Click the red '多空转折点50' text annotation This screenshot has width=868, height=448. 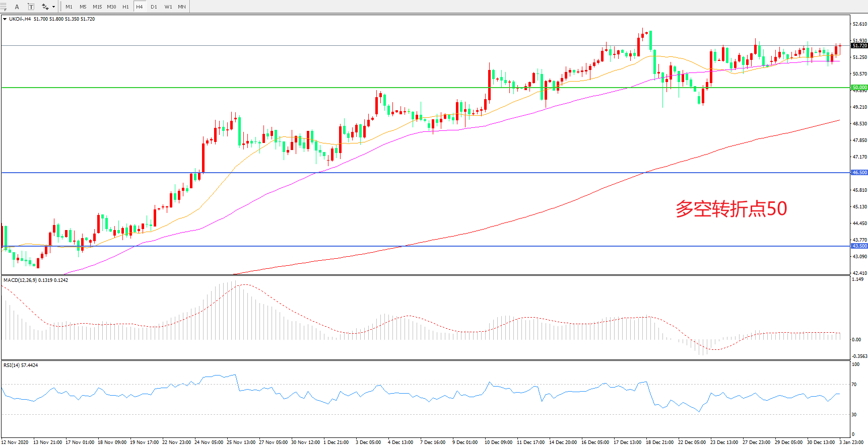click(x=731, y=209)
